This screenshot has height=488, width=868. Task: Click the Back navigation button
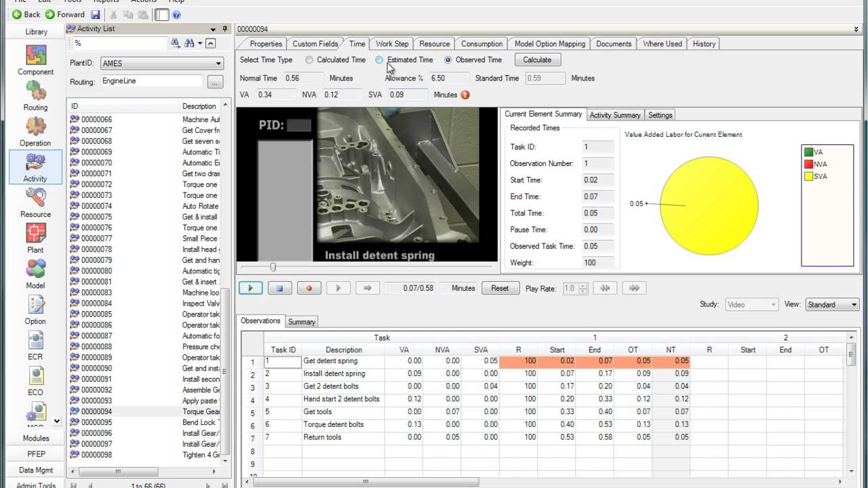[26, 14]
